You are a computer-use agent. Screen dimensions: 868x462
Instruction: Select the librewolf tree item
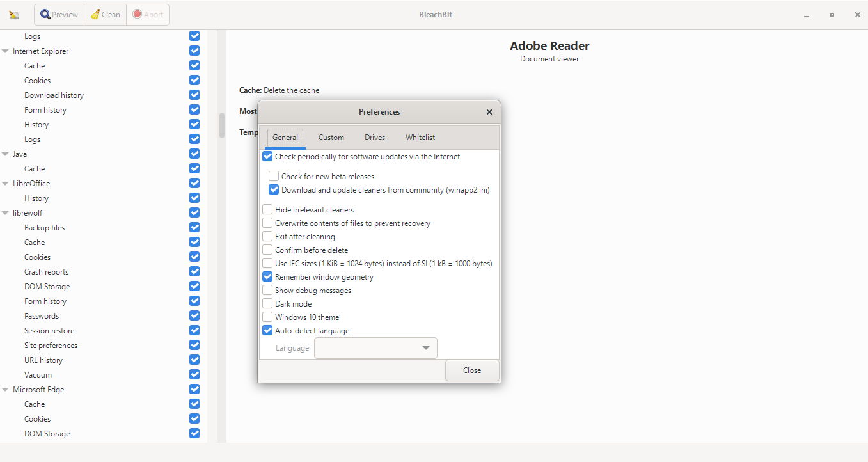tap(28, 213)
